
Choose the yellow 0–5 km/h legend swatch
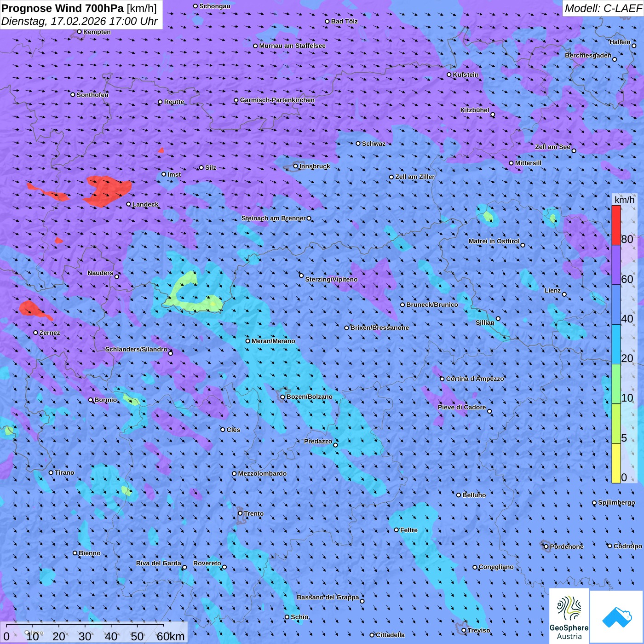tap(616, 463)
